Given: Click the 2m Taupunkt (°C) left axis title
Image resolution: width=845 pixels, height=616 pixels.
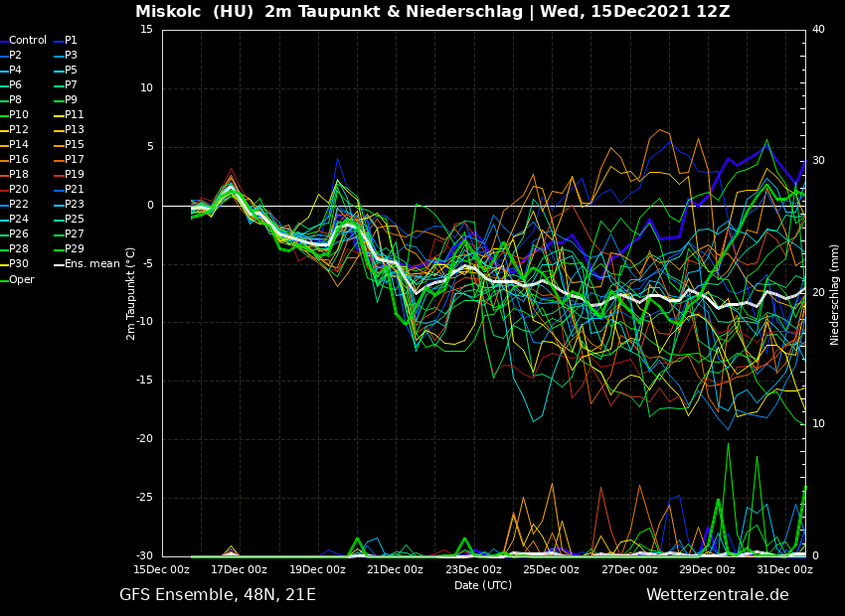Looking at the screenshot, I should click(x=131, y=293).
